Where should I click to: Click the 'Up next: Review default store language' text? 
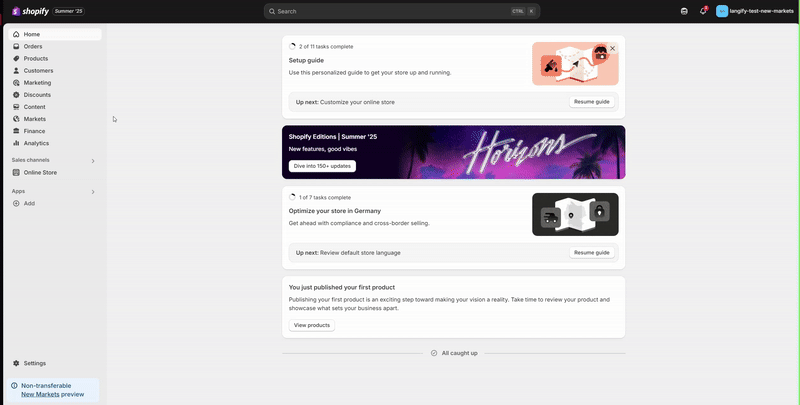[348, 253]
